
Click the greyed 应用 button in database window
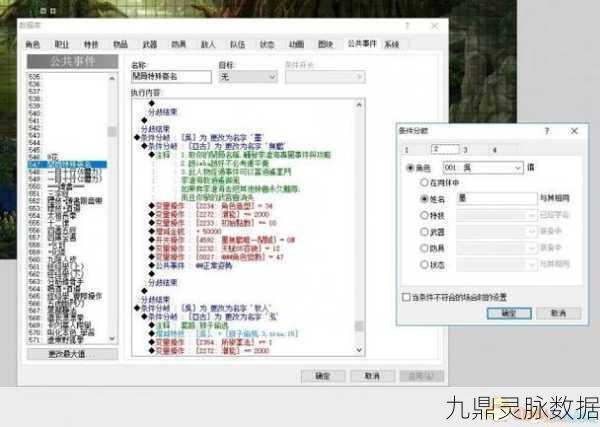(x=422, y=376)
